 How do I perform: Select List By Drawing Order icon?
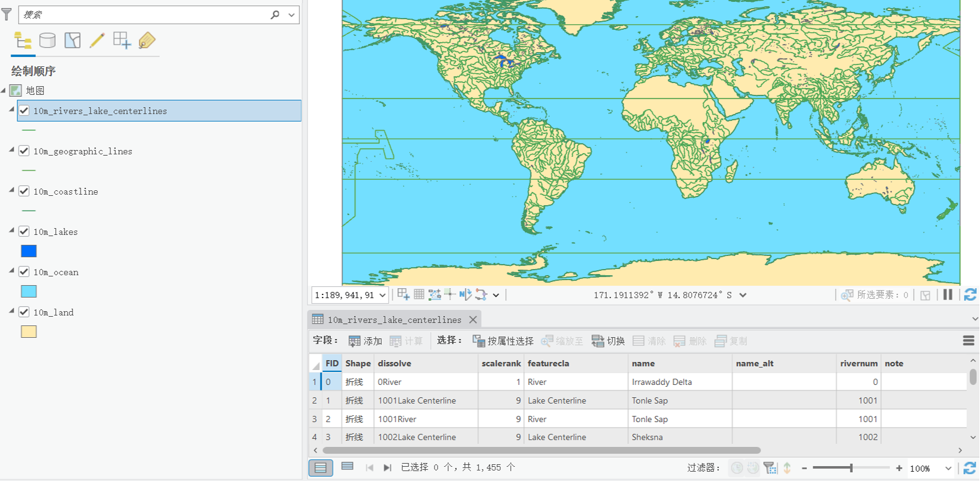coord(23,41)
